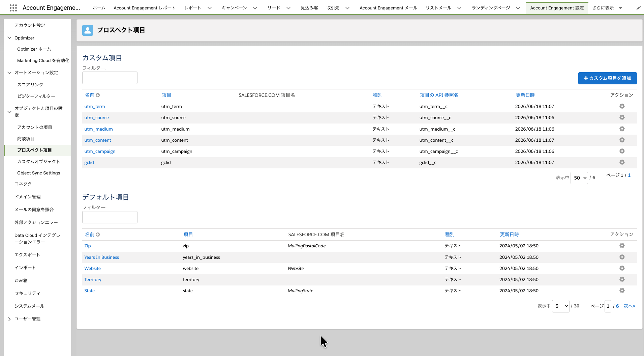Open gear actions for utm_campaign row
The width and height of the screenshot is (644, 356).
pyautogui.click(x=622, y=151)
